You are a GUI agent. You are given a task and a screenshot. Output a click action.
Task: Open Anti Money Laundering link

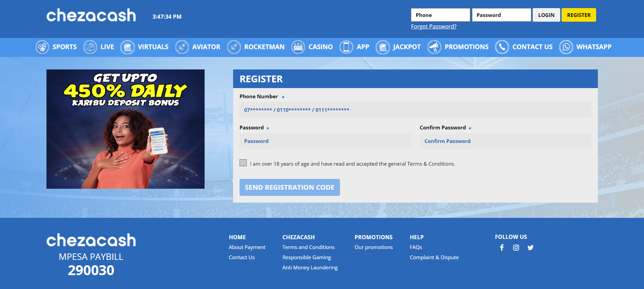tap(310, 268)
